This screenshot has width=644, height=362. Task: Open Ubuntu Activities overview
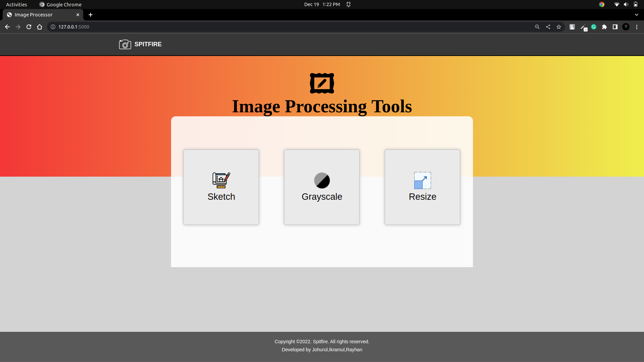click(16, 4)
